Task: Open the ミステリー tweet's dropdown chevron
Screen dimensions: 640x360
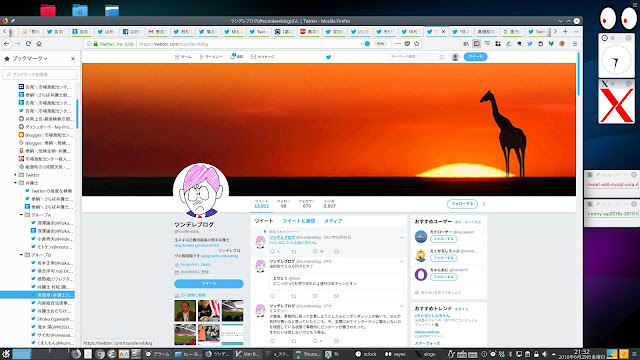Action: pyautogui.click(x=402, y=306)
